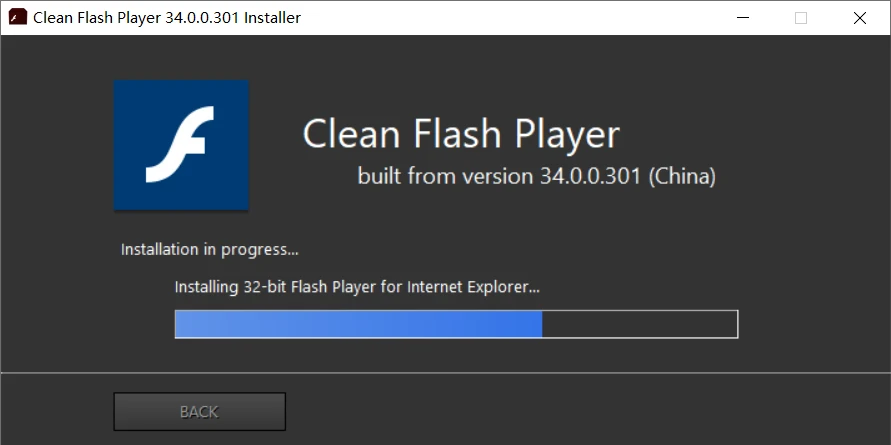Image resolution: width=891 pixels, height=445 pixels.
Task: Go back using the BACK button
Action: (199, 411)
